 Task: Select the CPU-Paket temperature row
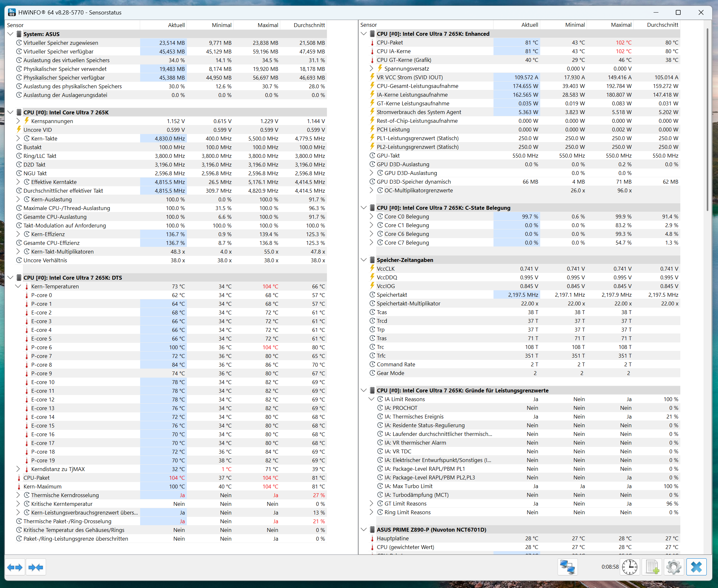click(37, 477)
